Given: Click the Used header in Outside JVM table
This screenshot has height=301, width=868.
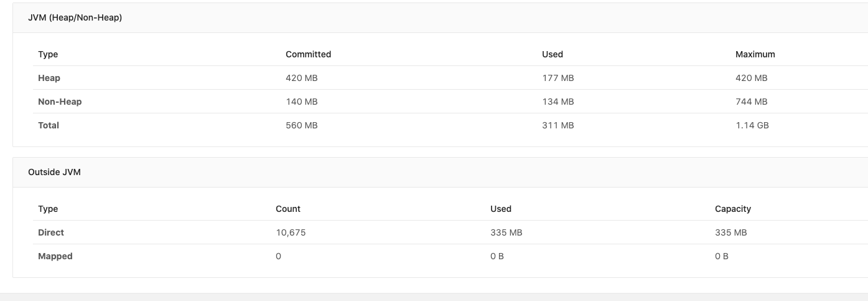Looking at the screenshot, I should 500,209.
